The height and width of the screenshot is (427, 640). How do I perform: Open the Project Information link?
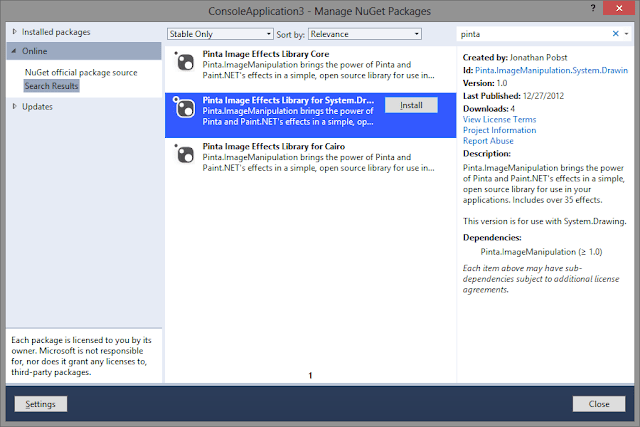tap(499, 130)
